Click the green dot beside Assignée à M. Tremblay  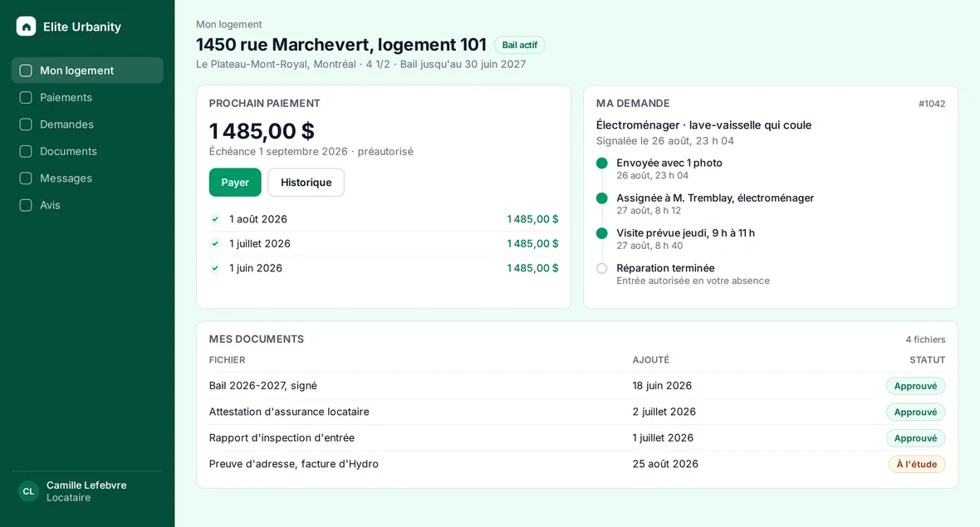(x=602, y=198)
